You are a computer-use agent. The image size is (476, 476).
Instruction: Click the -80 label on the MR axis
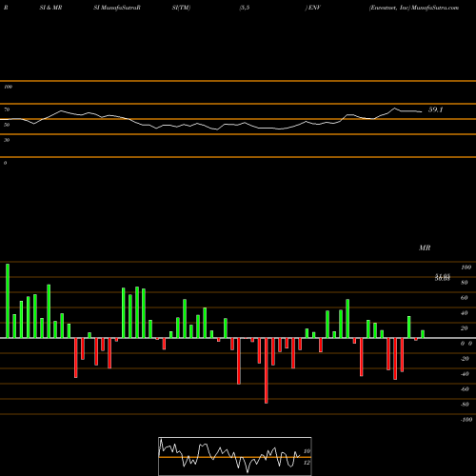465,405
